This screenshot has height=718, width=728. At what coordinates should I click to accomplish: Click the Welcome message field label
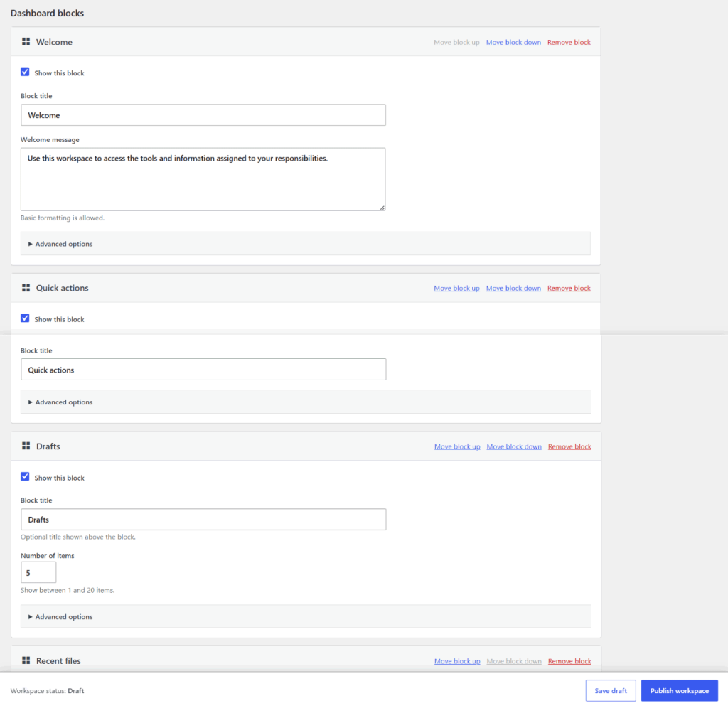click(50, 140)
